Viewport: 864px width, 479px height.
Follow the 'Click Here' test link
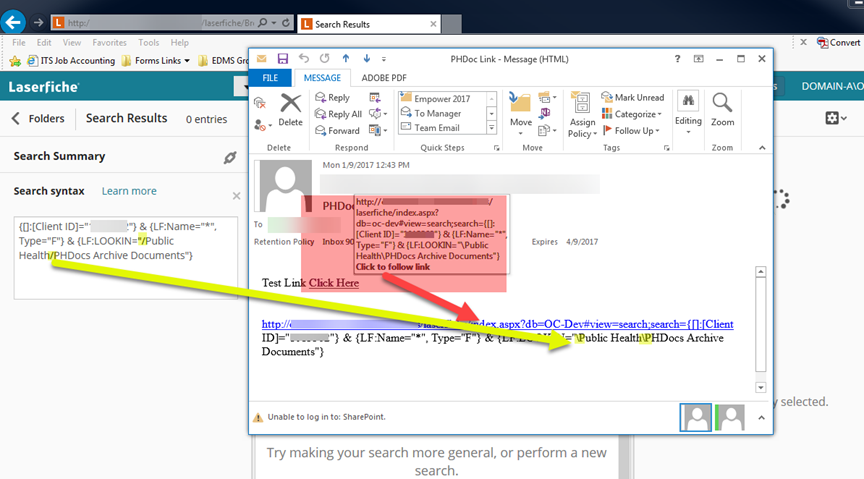pos(333,283)
